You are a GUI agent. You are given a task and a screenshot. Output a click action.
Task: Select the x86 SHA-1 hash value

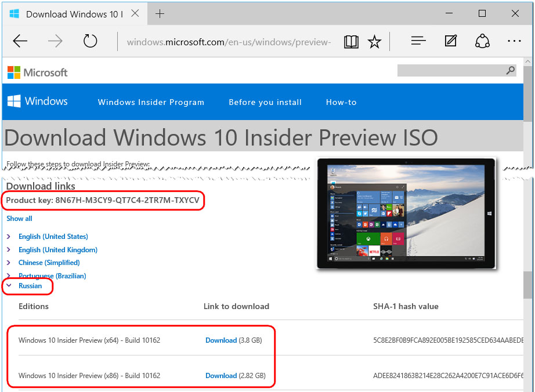448,376
